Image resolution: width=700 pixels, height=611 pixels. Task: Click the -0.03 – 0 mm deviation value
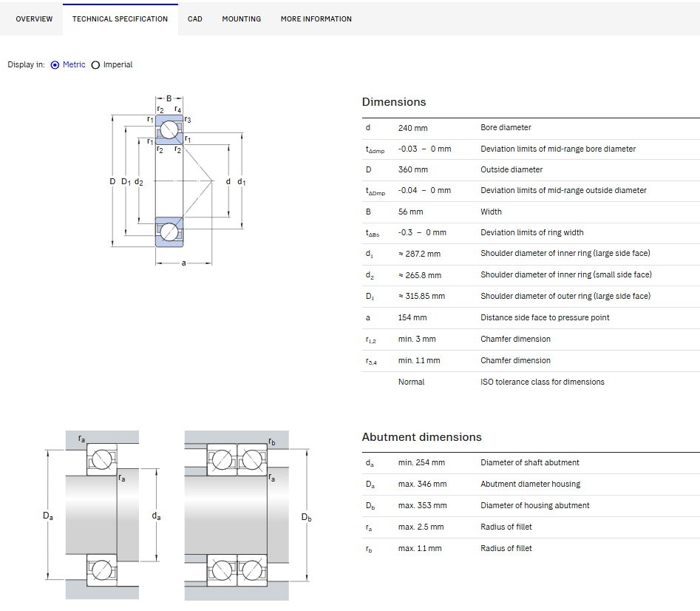pyautogui.click(x=424, y=149)
